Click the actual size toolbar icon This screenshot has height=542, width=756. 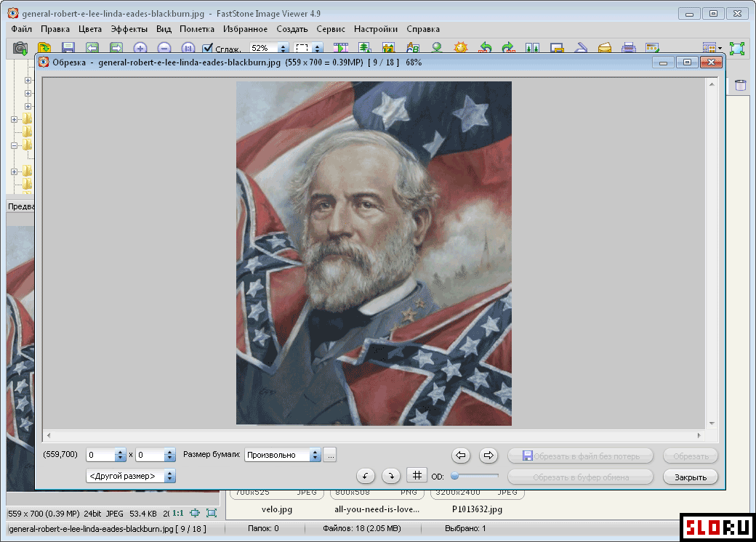click(188, 48)
